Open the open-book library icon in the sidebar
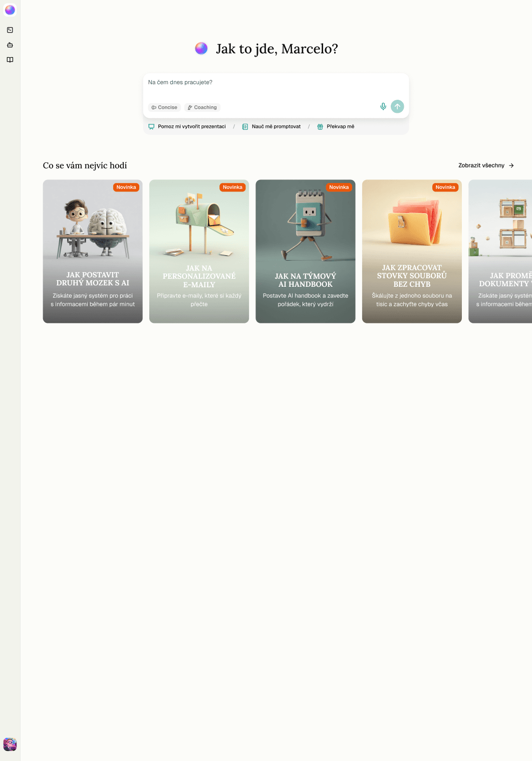 click(10, 60)
